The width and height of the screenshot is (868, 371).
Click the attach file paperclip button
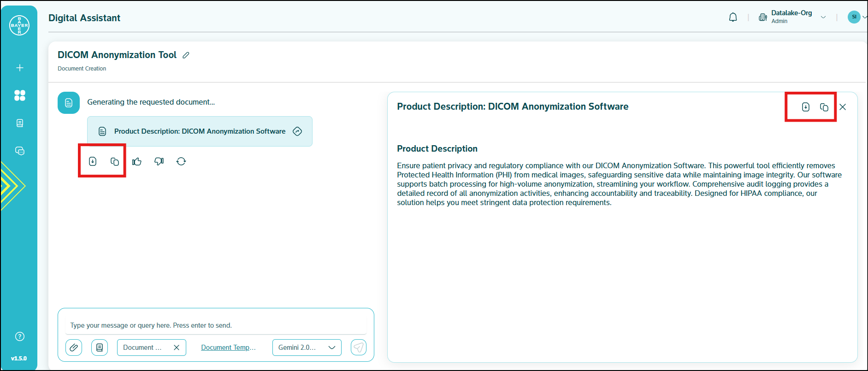pyautogui.click(x=74, y=347)
